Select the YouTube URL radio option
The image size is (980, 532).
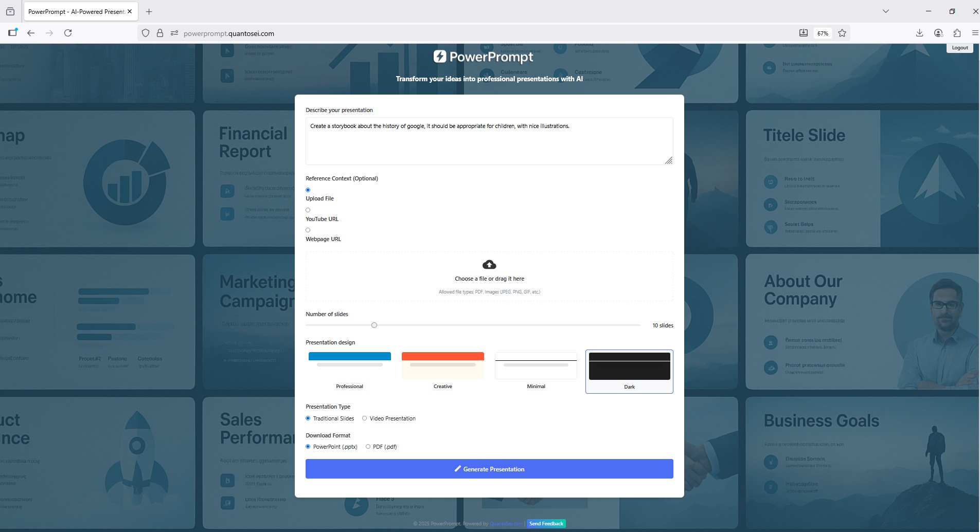click(x=308, y=210)
